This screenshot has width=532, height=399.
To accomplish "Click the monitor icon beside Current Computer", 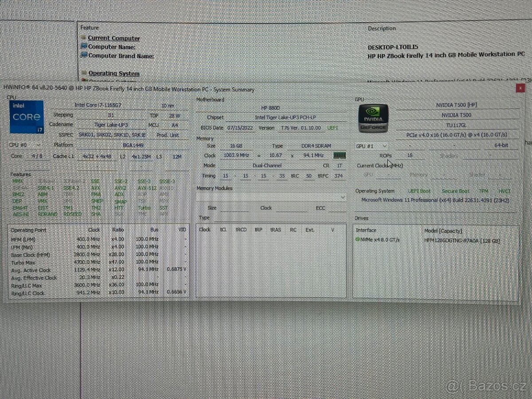I will point(83,38).
